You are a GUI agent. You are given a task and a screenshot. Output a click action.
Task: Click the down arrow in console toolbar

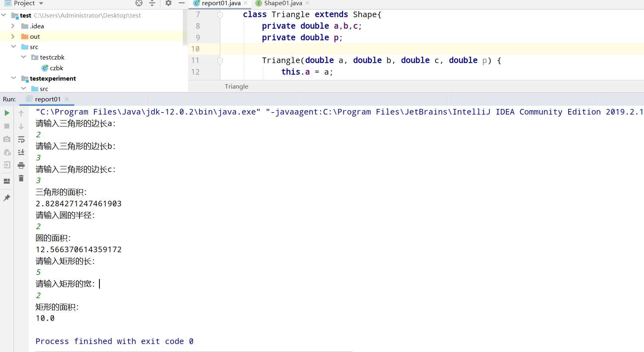click(x=21, y=126)
